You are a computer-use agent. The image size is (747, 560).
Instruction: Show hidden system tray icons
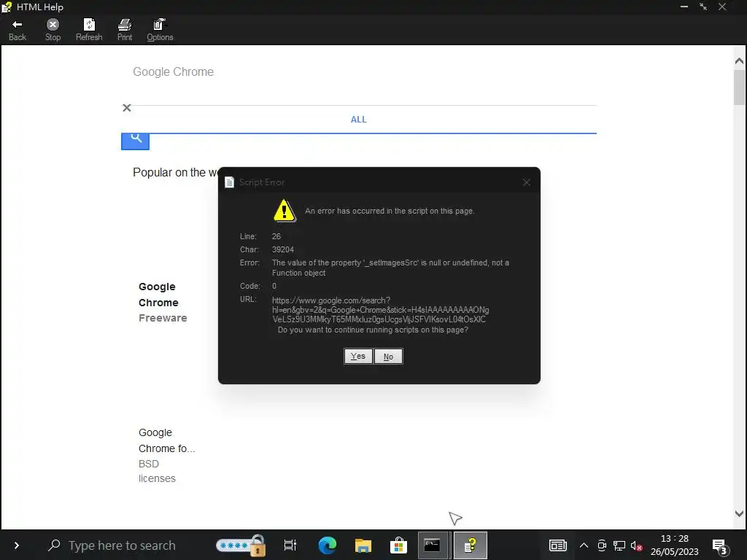tap(584, 545)
